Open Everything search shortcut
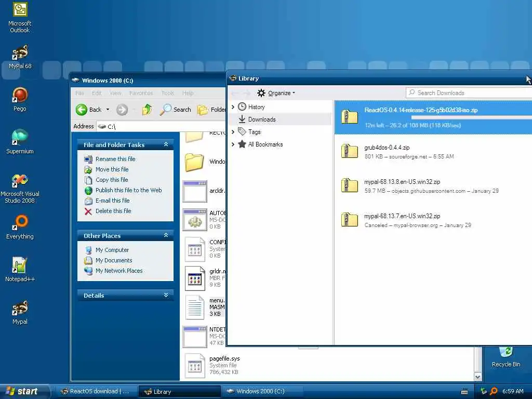Image resolution: width=532 pixels, height=399 pixels. pos(20,227)
